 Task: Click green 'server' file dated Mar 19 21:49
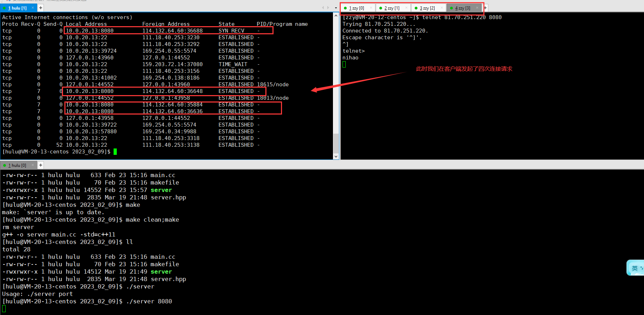(161, 272)
